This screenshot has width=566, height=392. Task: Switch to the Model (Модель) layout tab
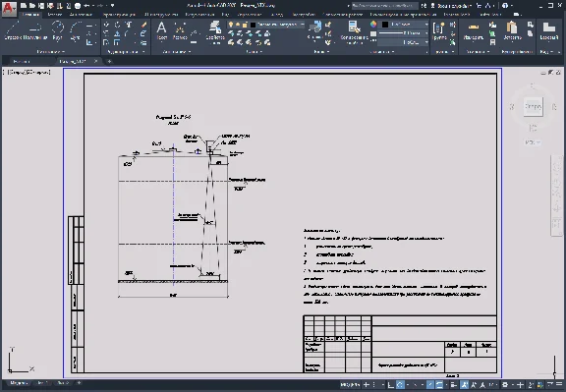[18, 383]
